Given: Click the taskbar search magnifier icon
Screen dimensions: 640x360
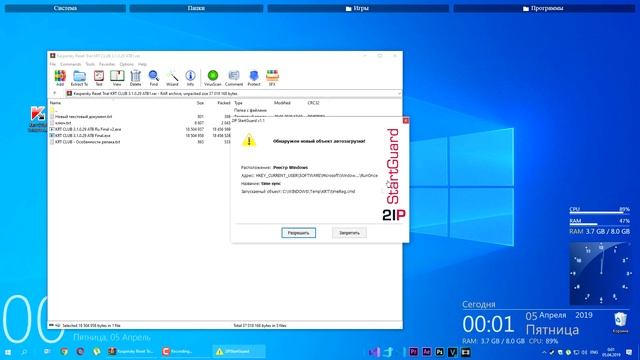Looking at the screenshot, I should coord(24,352).
